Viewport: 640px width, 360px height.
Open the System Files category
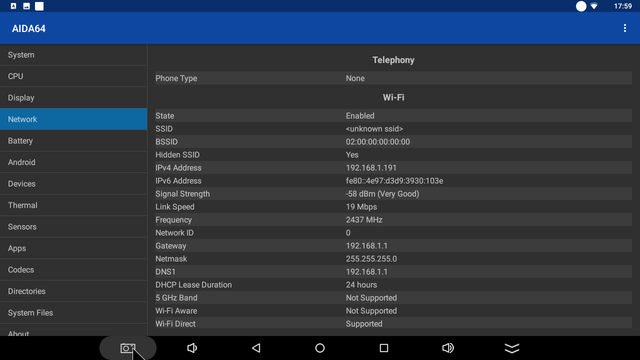tap(73, 313)
